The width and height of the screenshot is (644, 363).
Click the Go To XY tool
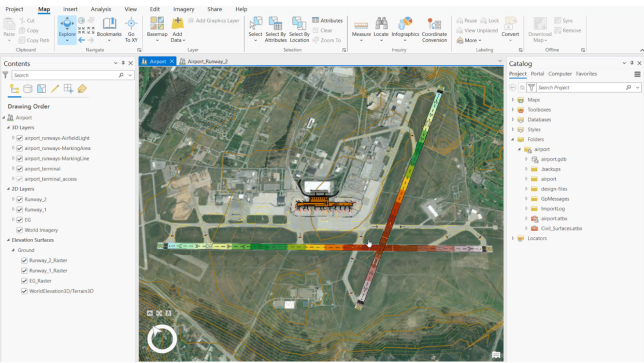pos(131,29)
